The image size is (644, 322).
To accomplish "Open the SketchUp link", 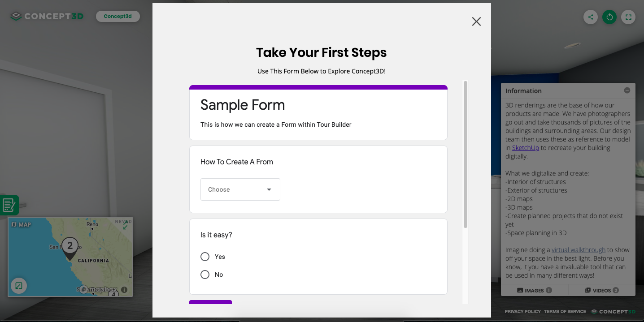I will point(526,148).
